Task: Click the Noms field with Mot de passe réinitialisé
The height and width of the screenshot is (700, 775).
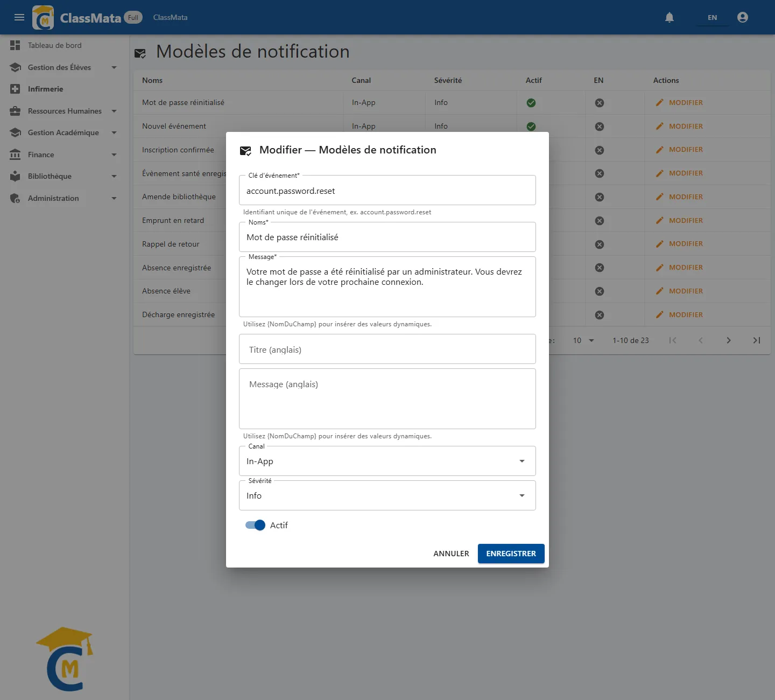Action: coord(387,237)
